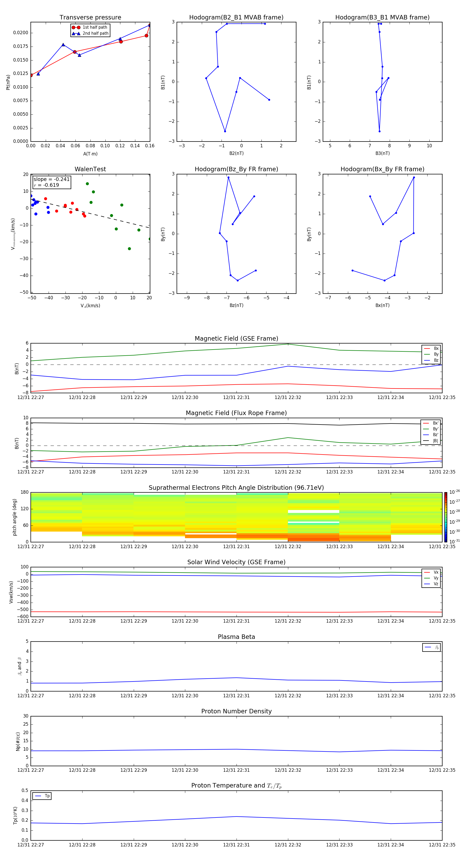This screenshot has height=868, width=473.
Task: Click the "Hodogram(B3_B1 MVAB frame)" title
Action: coord(382,18)
